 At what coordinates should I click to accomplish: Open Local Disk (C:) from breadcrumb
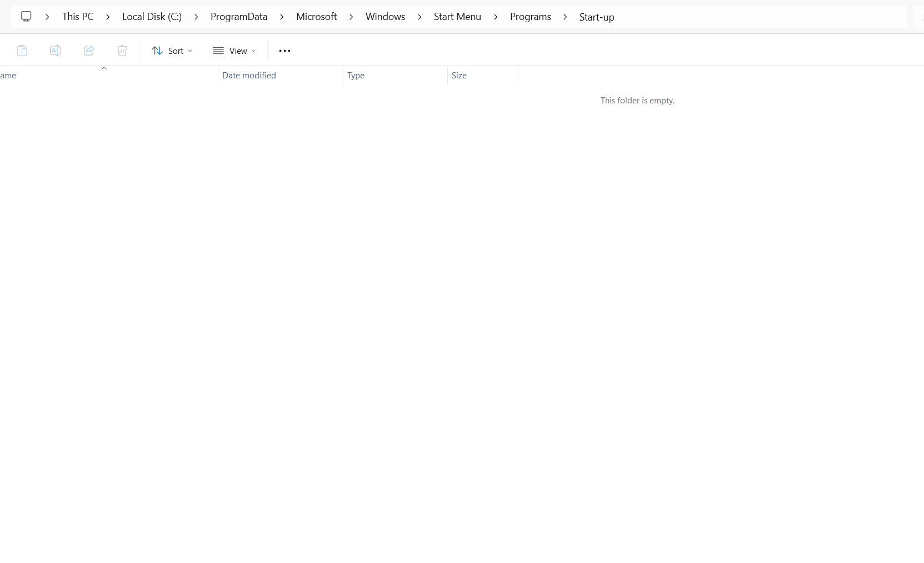[152, 16]
